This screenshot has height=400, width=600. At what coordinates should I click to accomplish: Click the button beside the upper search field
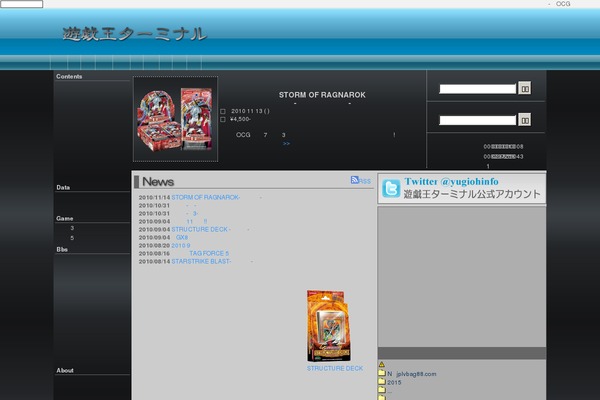click(x=525, y=88)
